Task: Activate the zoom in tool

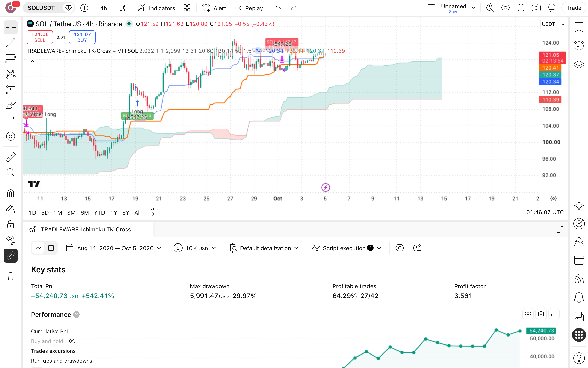Action: pos(10,172)
